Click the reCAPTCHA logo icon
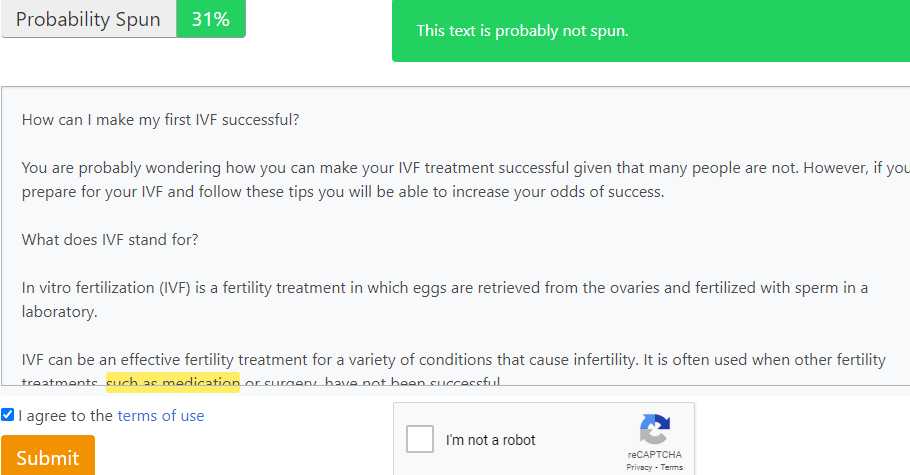910x475 pixels. point(655,429)
